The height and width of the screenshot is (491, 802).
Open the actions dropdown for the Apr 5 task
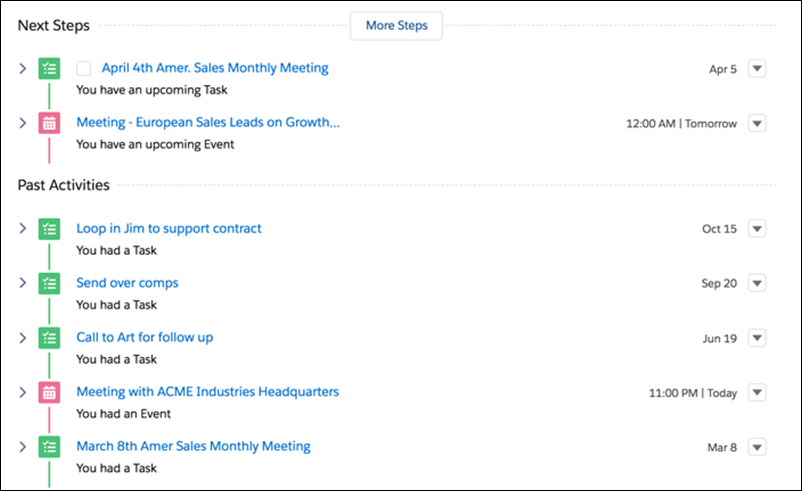[x=757, y=68]
